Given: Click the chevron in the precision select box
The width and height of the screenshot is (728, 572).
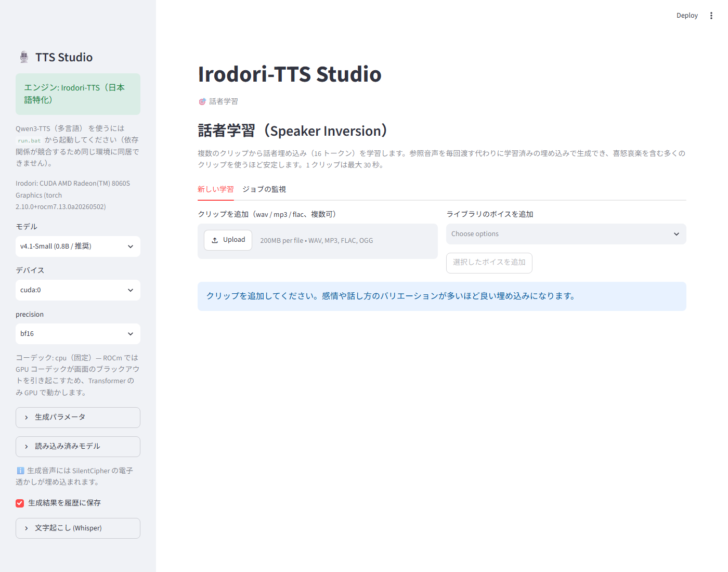Looking at the screenshot, I should point(131,334).
